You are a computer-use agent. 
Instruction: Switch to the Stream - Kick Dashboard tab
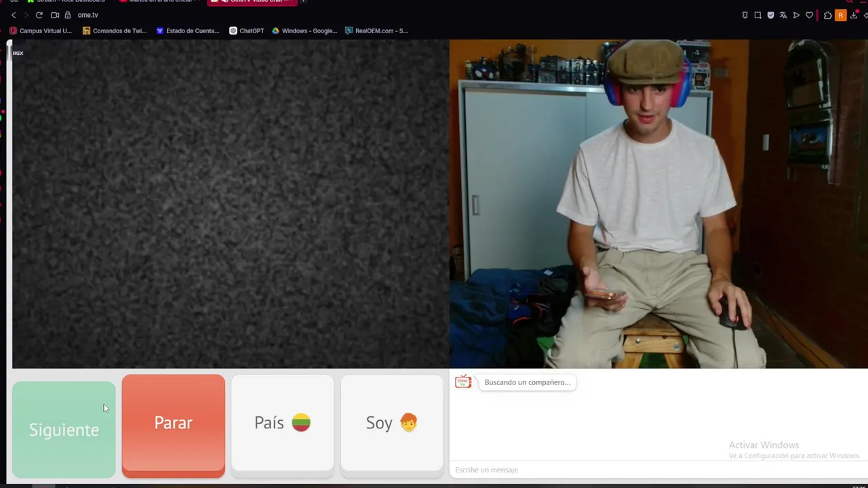click(x=66, y=1)
